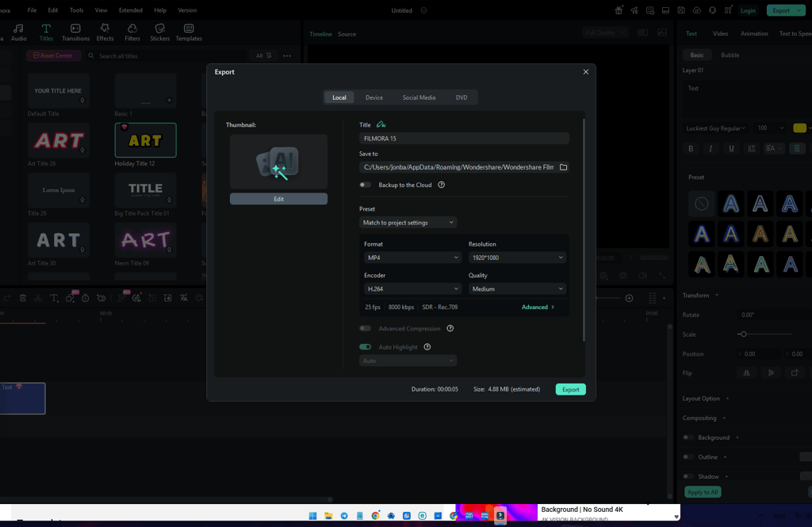812x527 pixels.
Task: Click the delete trash icon in timeline toolbar
Action: (23, 298)
